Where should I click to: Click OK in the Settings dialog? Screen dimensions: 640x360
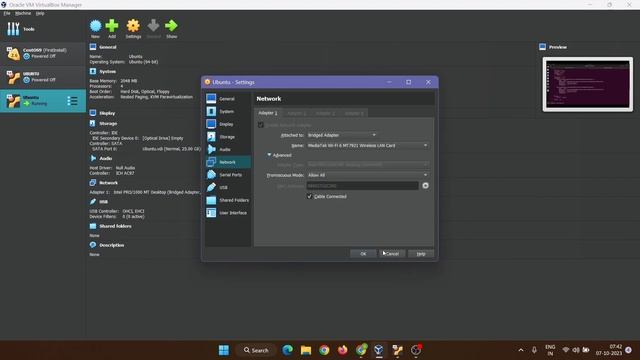[x=363, y=253]
